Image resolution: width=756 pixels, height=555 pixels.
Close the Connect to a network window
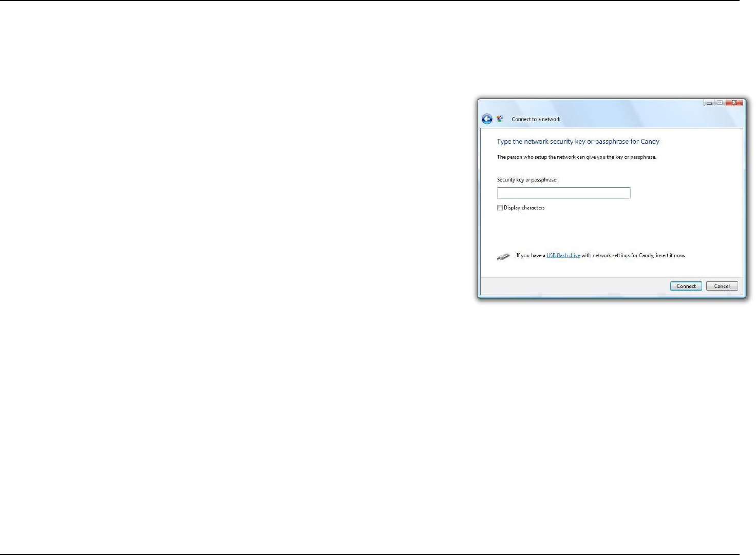pyautogui.click(x=734, y=103)
